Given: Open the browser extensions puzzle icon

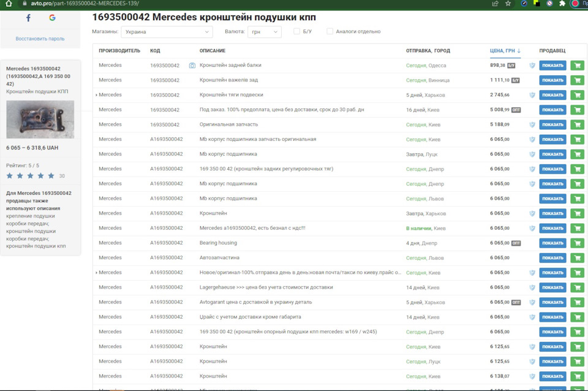Looking at the screenshot, I should (562, 4).
